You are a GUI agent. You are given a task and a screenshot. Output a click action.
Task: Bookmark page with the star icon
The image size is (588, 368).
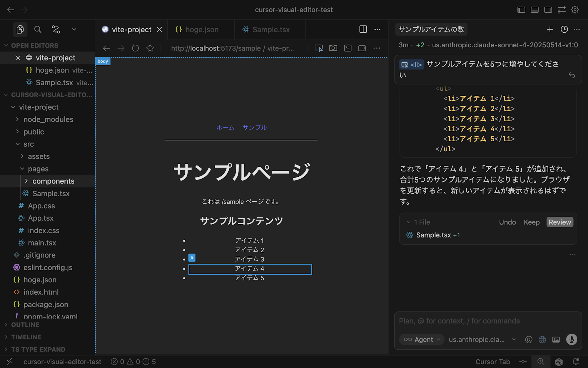tap(150, 48)
